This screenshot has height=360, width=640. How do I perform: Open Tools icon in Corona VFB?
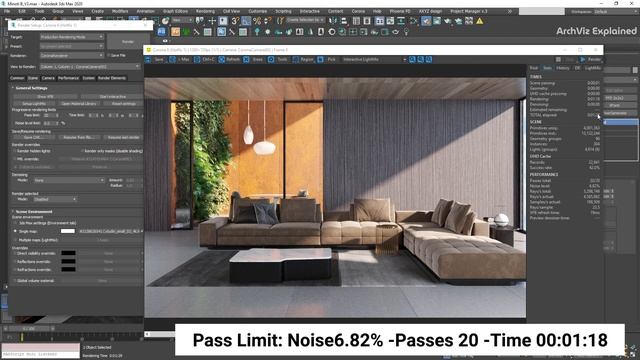pos(271,60)
